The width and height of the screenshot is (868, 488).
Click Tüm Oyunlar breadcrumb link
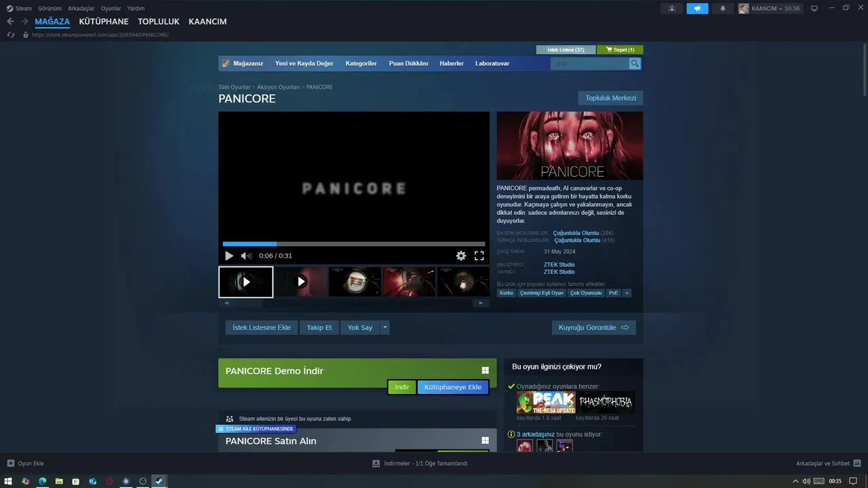pyautogui.click(x=234, y=87)
